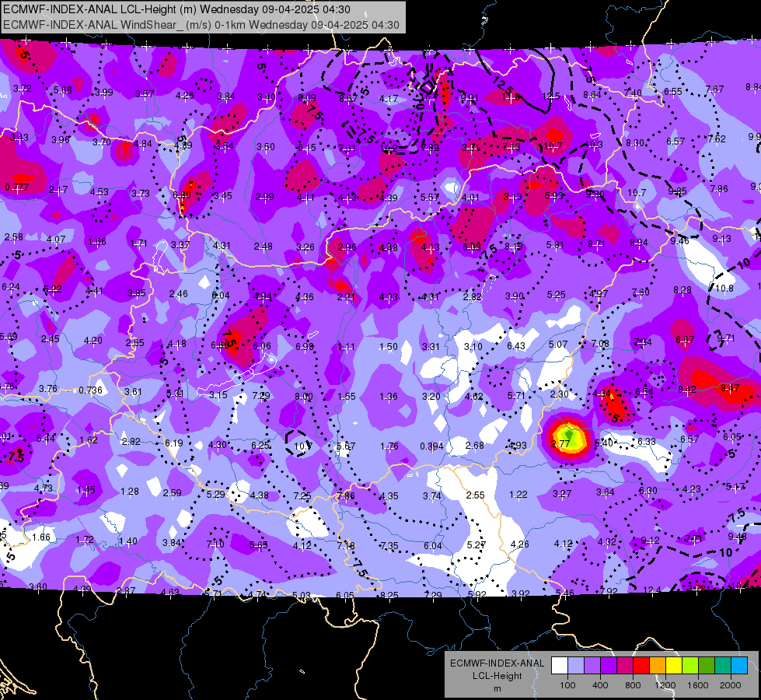The height and width of the screenshot is (700, 761).
Task: Click the grid value 9.85
Action: (x=677, y=191)
